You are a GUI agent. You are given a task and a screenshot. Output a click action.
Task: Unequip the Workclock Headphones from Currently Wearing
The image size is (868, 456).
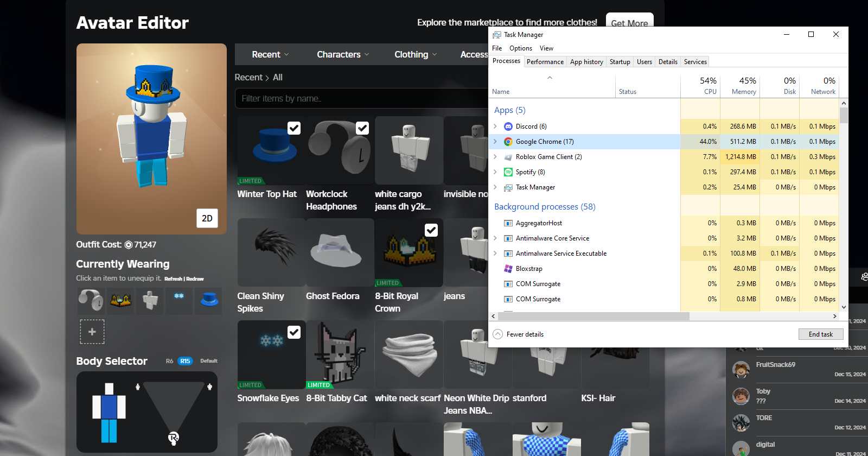[x=91, y=301]
